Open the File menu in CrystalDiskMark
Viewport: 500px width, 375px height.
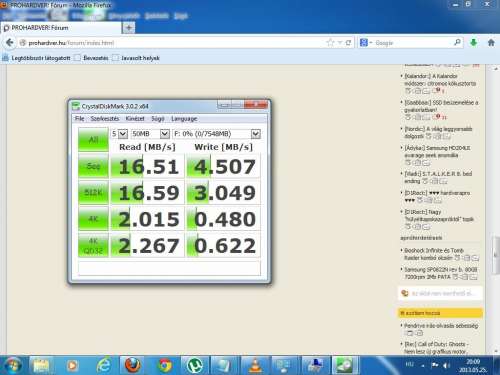click(79, 119)
